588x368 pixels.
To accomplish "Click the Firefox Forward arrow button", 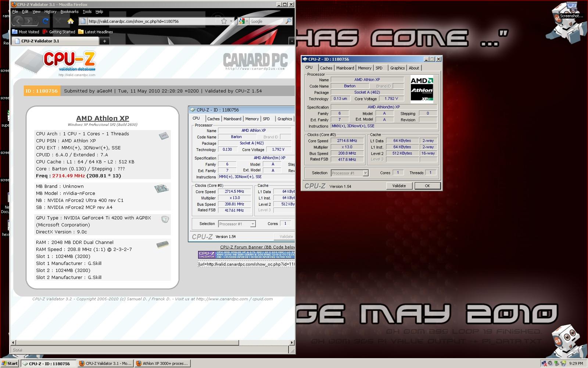I will click(29, 21).
